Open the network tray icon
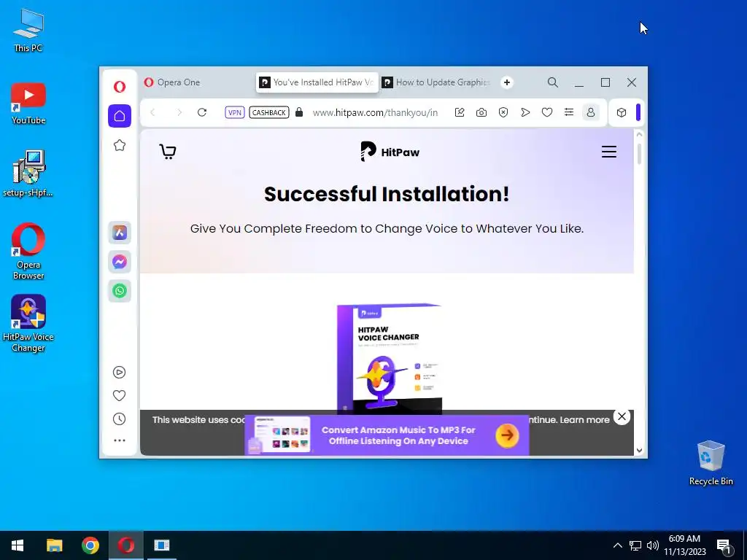Screen dimensions: 747x560 point(635,545)
